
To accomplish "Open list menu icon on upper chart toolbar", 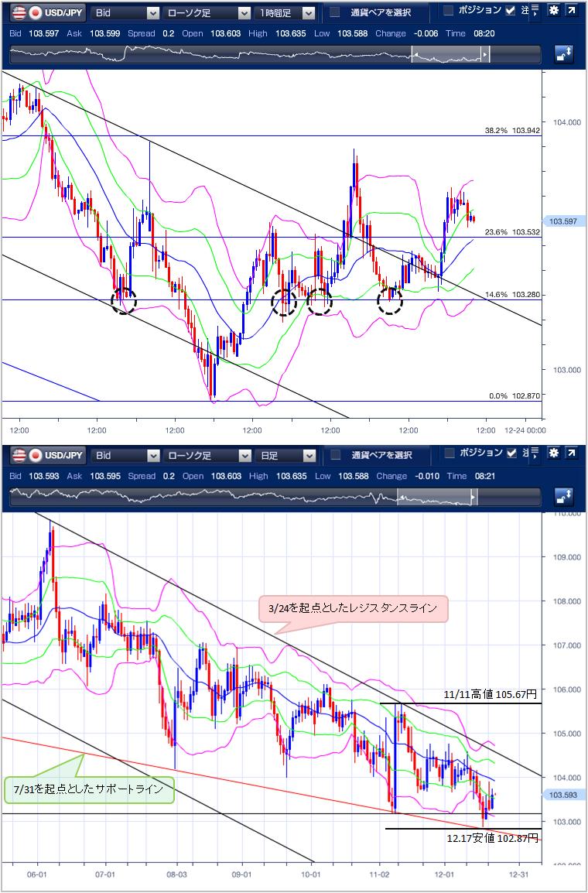I will tap(535, 11).
